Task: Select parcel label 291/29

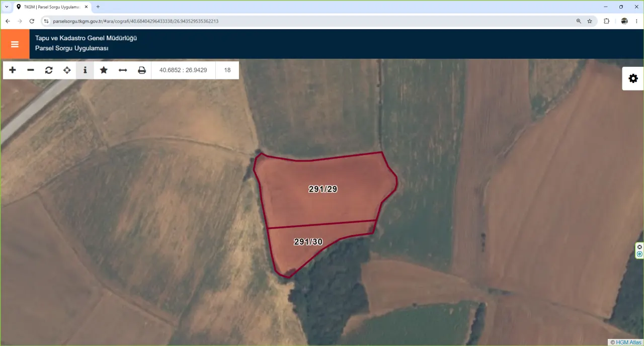Action: (323, 189)
